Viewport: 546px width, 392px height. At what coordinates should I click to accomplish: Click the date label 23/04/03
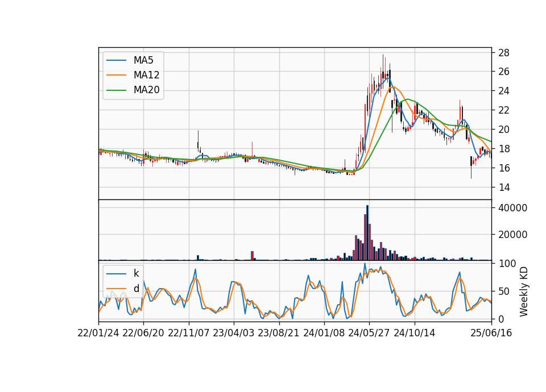coord(234,333)
